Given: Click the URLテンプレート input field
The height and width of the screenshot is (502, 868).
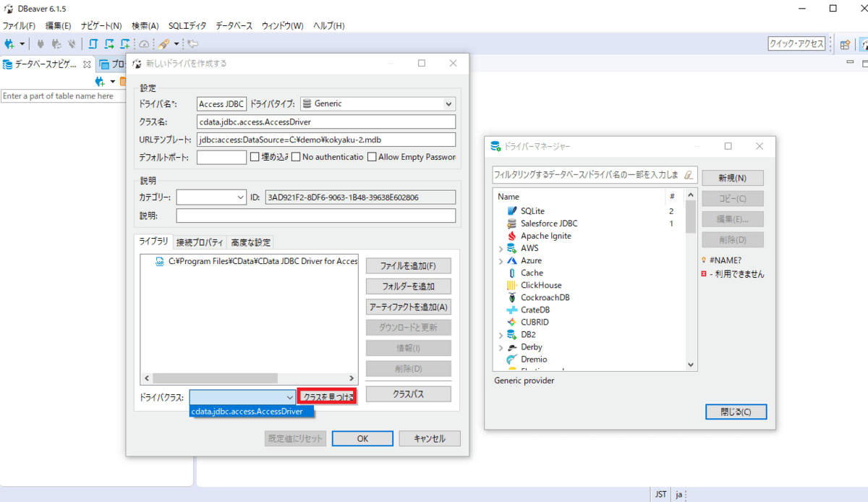Looking at the screenshot, I should [326, 140].
